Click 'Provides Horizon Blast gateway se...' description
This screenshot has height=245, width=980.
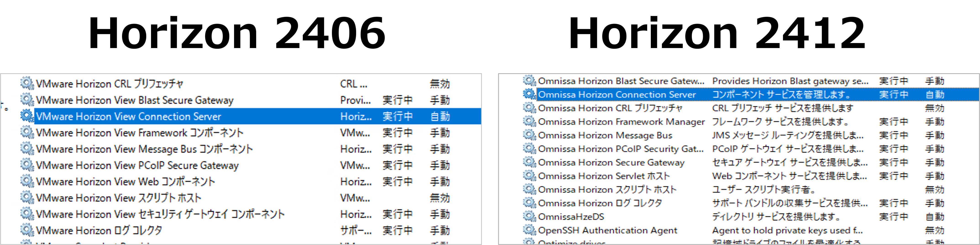(790, 81)
